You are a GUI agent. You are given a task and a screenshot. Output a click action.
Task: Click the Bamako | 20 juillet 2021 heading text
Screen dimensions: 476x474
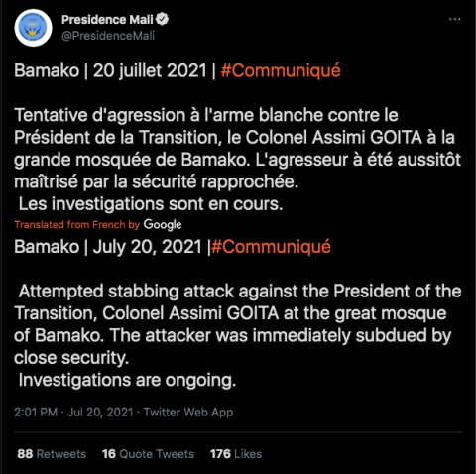110,70
